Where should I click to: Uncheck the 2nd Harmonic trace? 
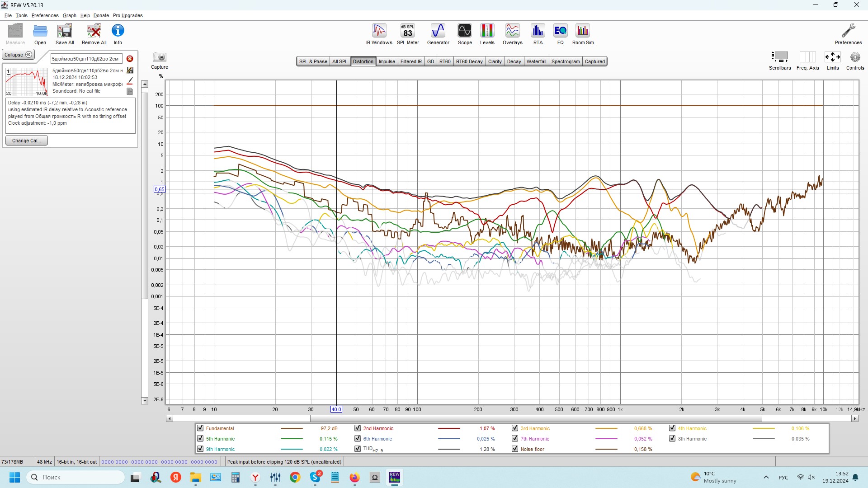(358, 428)
